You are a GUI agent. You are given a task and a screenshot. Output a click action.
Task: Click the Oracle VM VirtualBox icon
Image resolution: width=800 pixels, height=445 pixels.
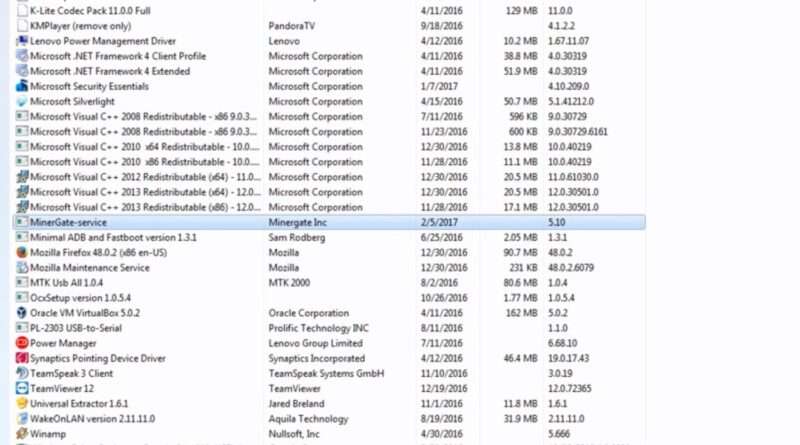pos(22,313)
